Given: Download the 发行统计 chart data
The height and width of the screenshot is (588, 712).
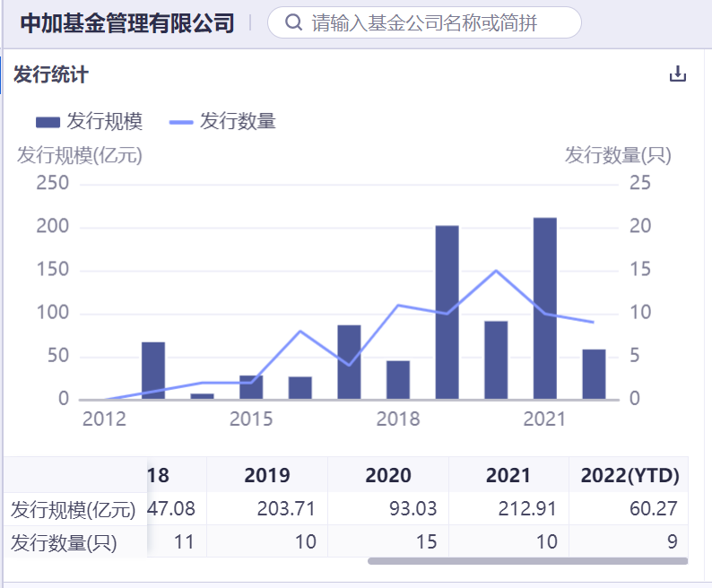Looking at the screenshot, I should 678,73.
